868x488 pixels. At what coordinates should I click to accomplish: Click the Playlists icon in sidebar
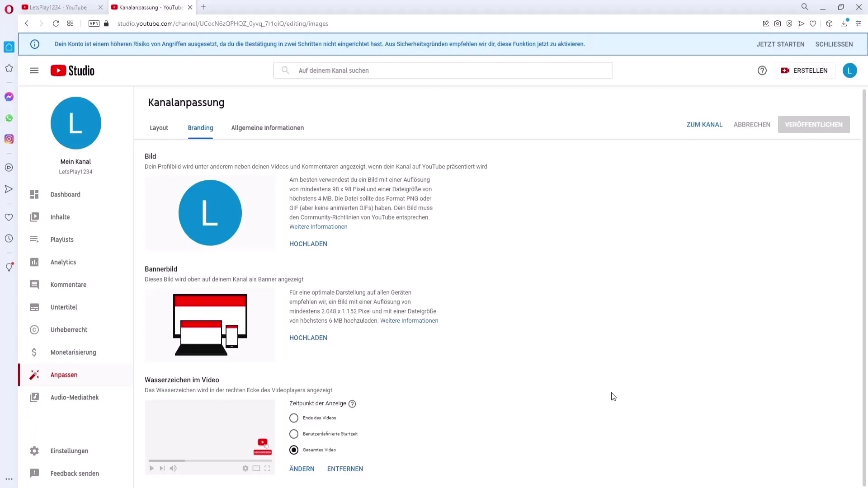34,239
